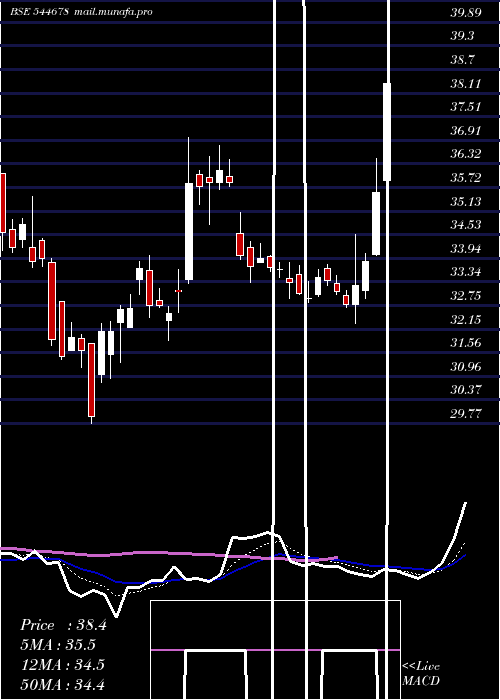The width and height of the screenshot is (500, 700).
Task: Click the BSE 544678 ticker label
Action: point(39,12)
